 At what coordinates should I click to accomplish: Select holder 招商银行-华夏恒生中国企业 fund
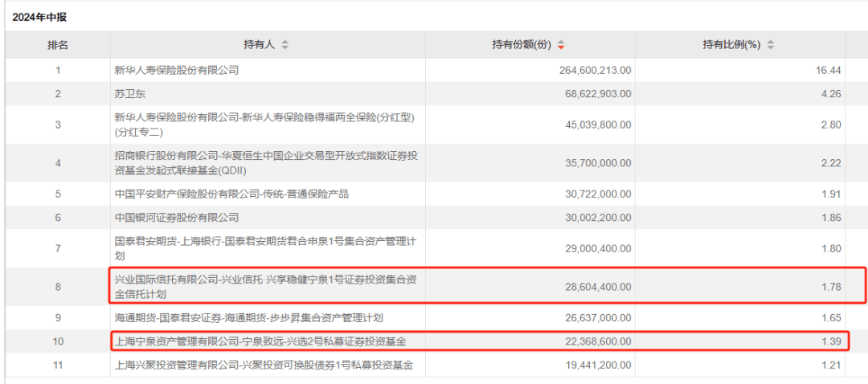tap(266, 162)
